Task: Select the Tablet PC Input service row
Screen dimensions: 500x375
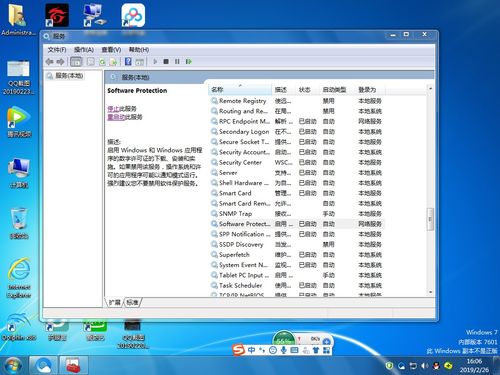Action: click(297, 275)
